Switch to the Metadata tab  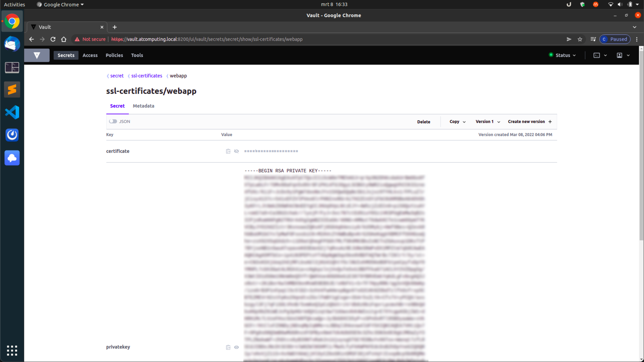point(144,106)
